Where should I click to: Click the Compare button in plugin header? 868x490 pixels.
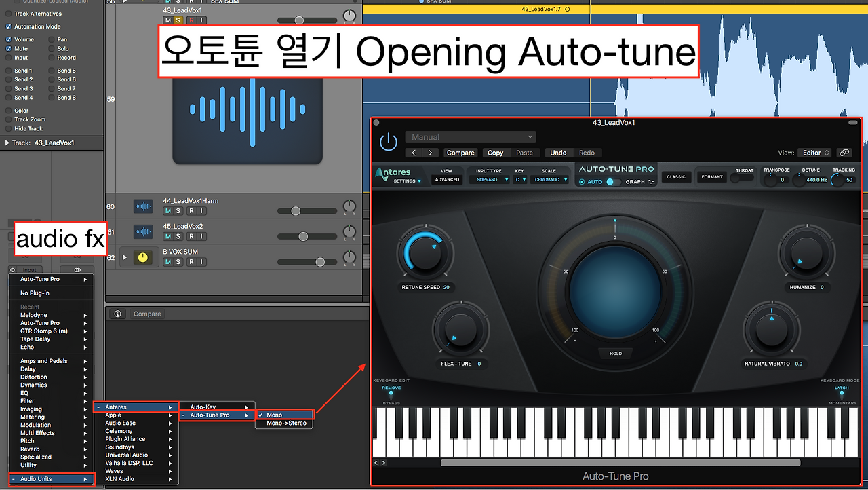460,153
